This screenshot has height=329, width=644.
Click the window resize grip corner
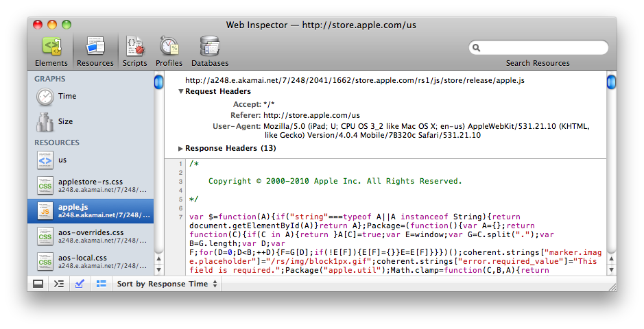tap(612, 287)
